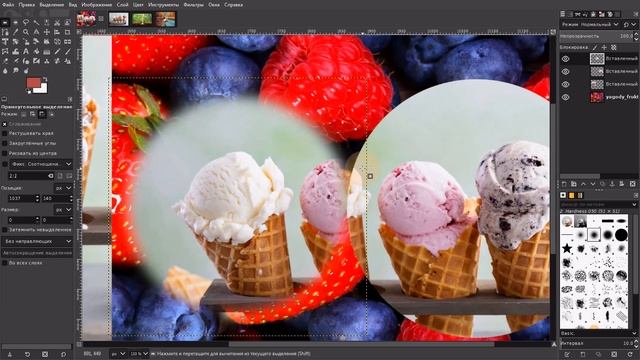Select the Move tool
Screen dimensions: 640x360
(x=47, y=32)
